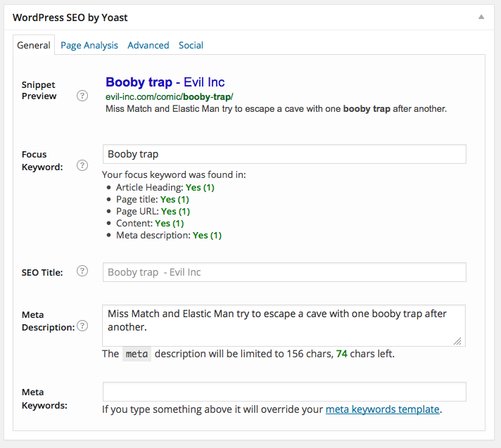
Task: Click the WordPress SEO by Yoast panel title
Action: (x=70, y=17)
